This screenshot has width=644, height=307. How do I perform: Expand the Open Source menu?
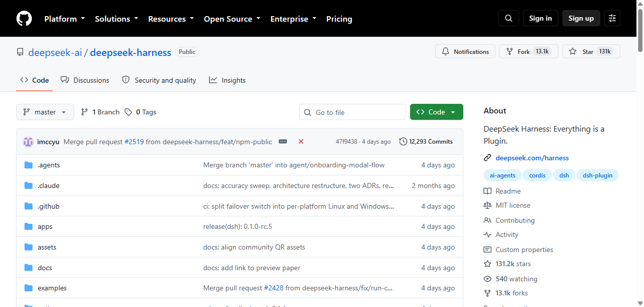[x=232, y=19]
